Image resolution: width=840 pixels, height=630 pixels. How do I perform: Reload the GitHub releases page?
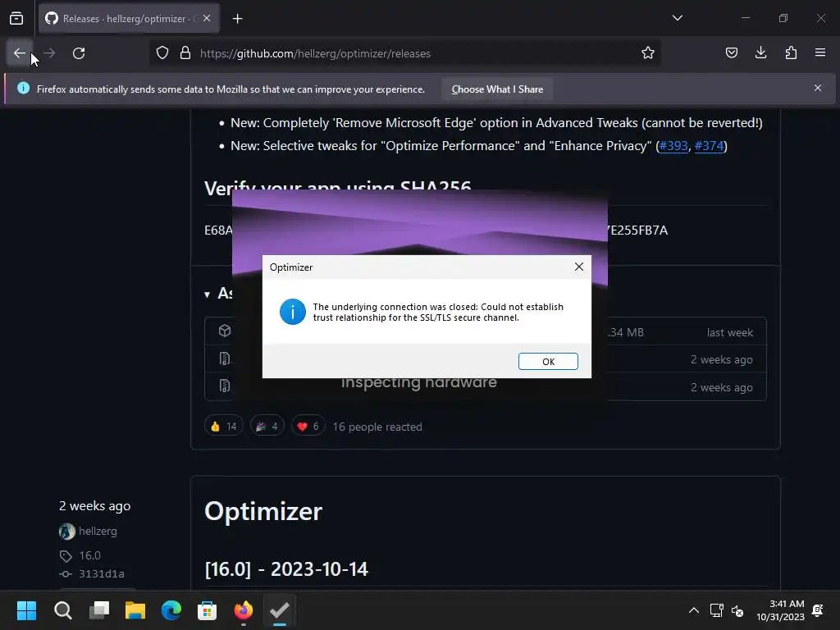pos(79,53)
